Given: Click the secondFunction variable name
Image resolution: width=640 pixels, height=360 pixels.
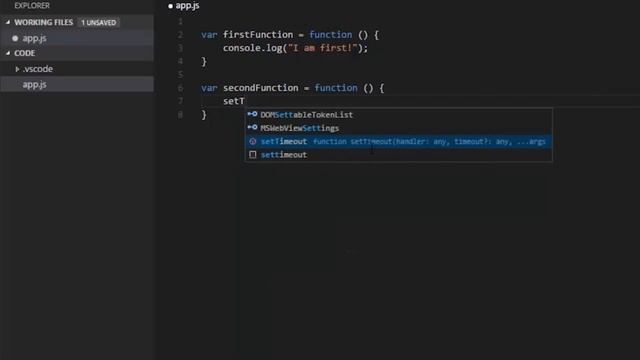Looking at the screenshot, I should [x=260, y=88].
